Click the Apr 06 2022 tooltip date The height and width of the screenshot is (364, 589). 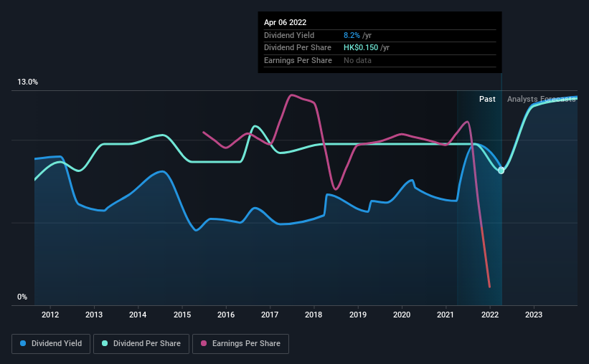[285, 22]
